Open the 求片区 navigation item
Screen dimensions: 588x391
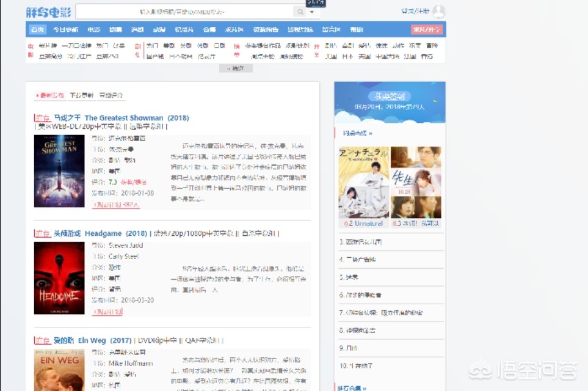(x=234, y=29)
